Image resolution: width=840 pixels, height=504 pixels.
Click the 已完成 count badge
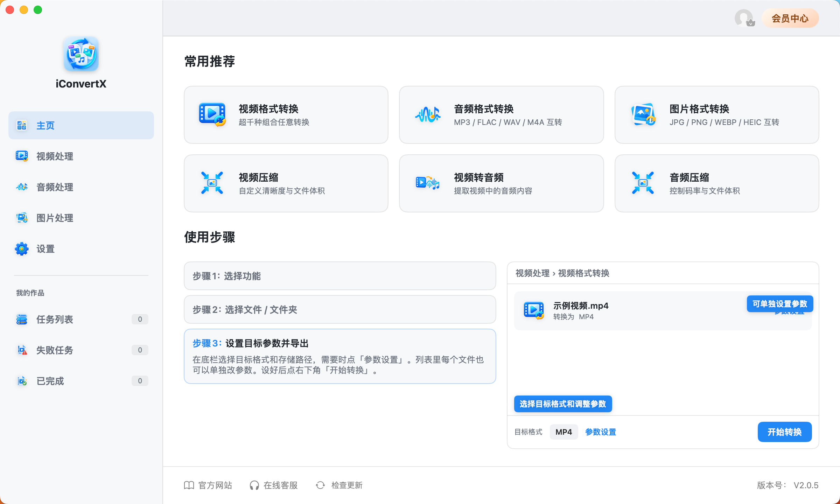[140, 381]
